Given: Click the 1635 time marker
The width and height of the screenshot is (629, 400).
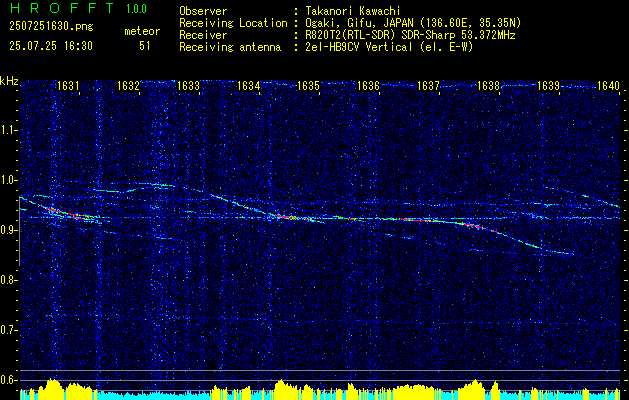Looking at the screenshot, I should 308,86.
